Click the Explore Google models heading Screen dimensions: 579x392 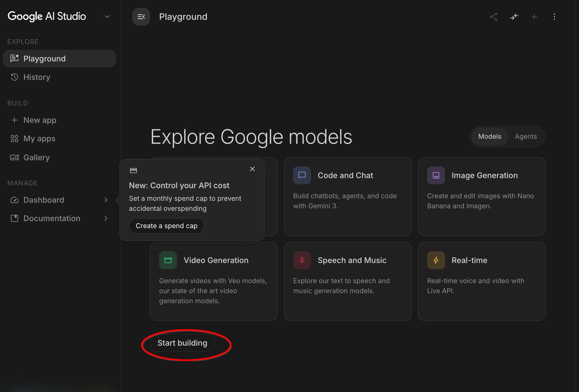pos(251,137)
